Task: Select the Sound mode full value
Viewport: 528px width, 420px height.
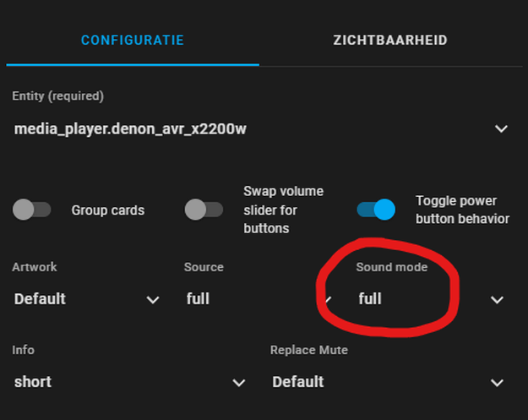Action: click(x=370, y=299)
